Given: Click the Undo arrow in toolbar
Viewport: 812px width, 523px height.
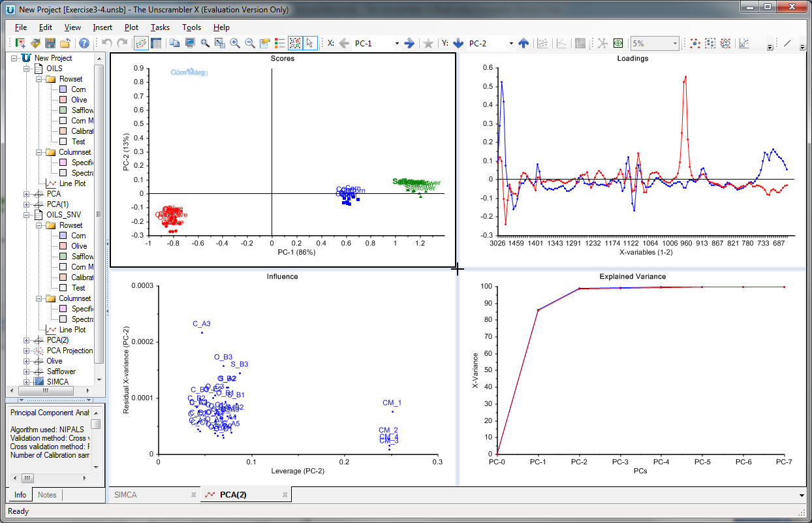Looking at the screenshot, I should (x=107, y=43).
